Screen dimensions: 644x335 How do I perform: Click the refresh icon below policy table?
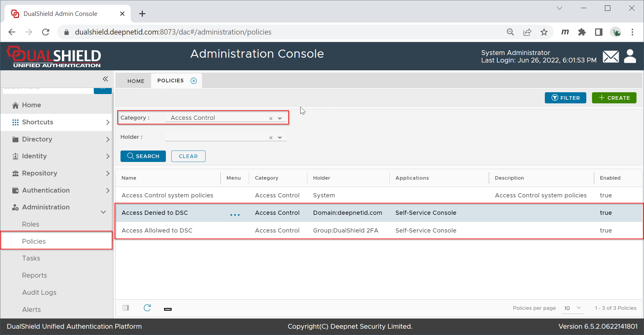point(147,308)
